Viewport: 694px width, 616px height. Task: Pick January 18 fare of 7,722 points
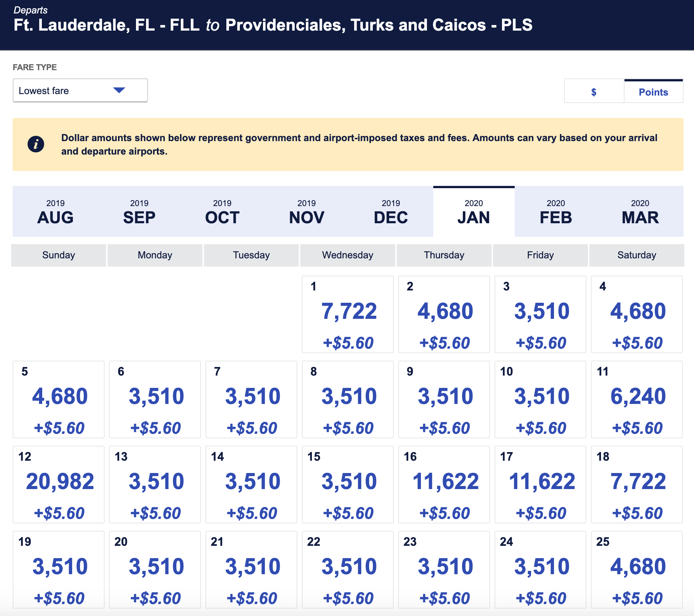637,485
